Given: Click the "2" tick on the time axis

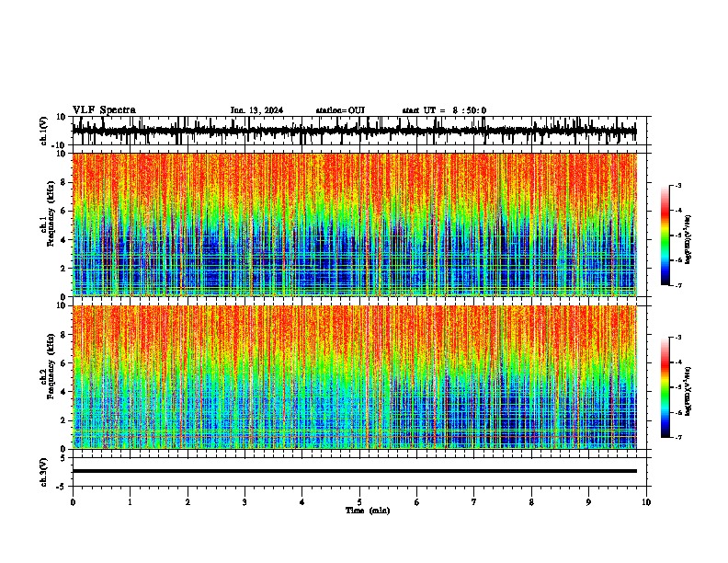Looking at the screenshot, I should pyautogui.click(x=188, y=502).
